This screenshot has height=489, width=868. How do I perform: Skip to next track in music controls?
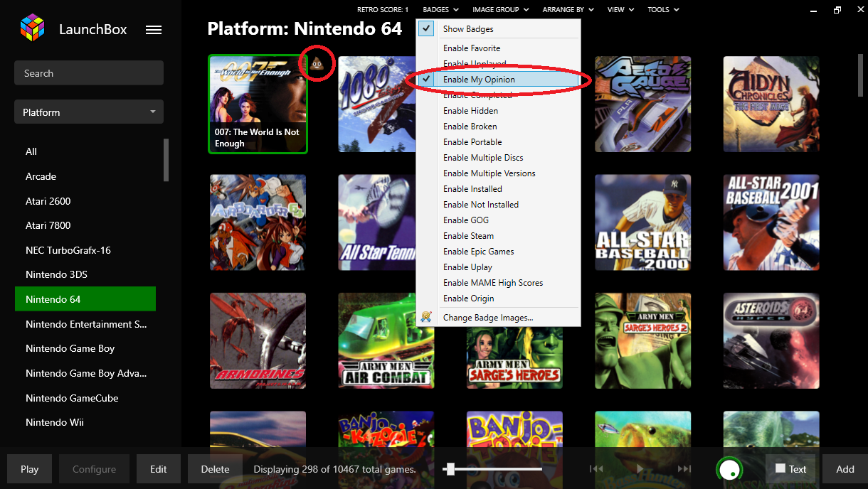[684, 469]
